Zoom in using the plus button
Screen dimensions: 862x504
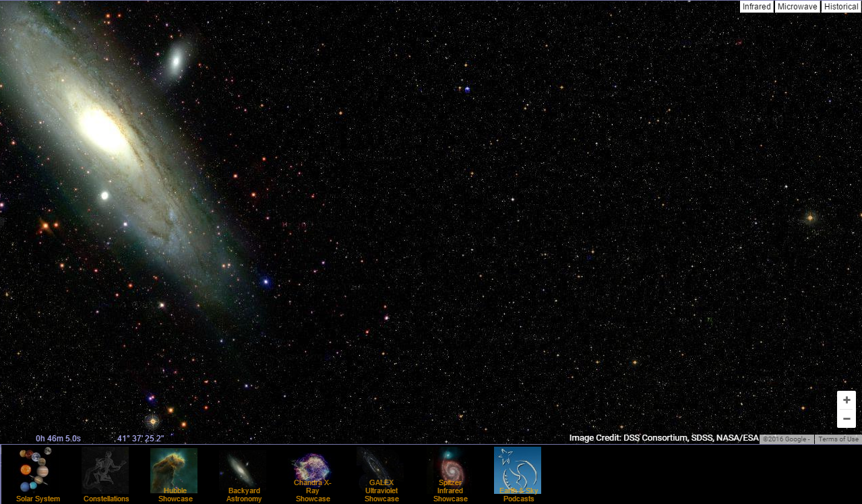coord(846,399)
